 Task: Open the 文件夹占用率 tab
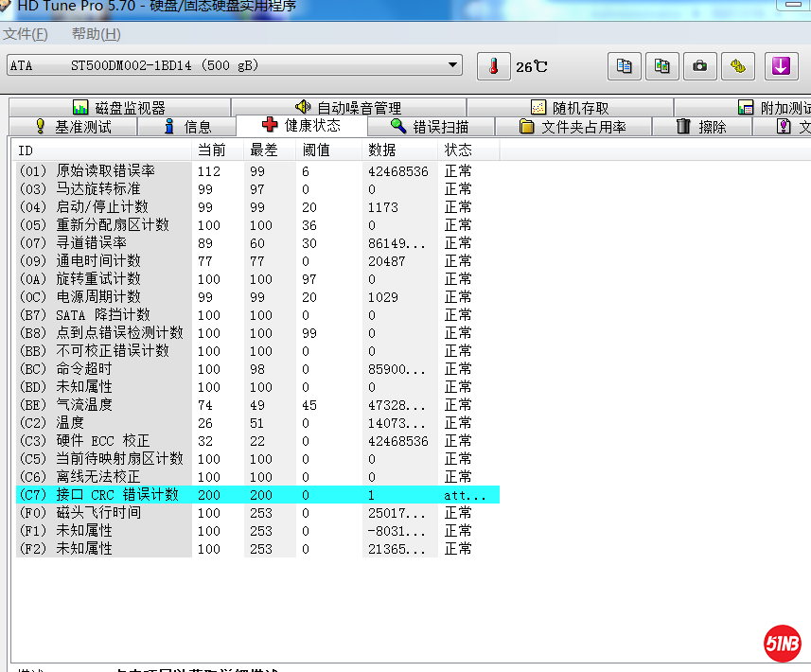pos(573,127)
